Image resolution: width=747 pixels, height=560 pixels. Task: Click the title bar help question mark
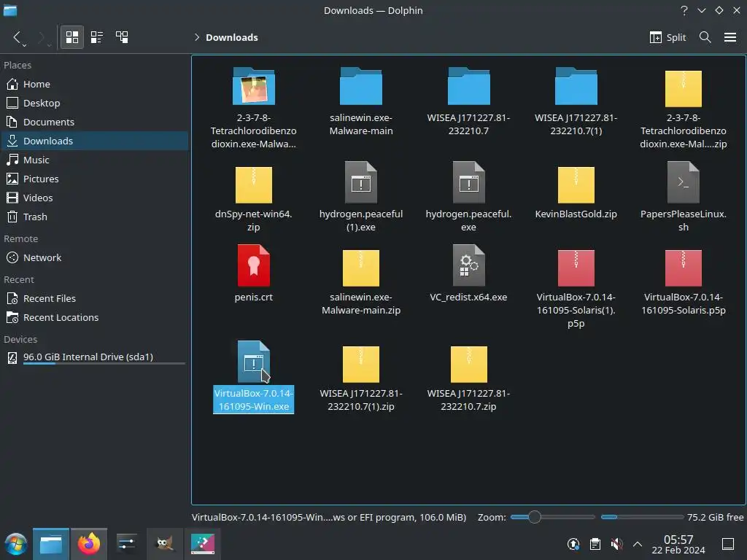point(684,10)
